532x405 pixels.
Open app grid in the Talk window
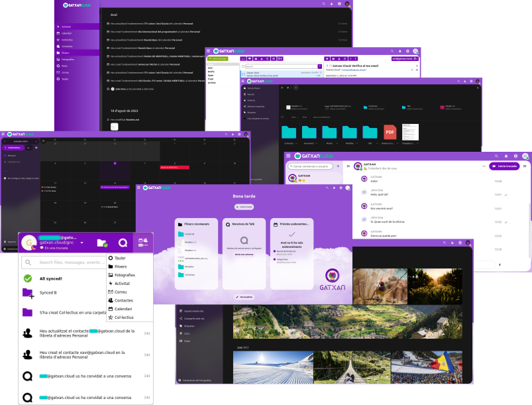pyautogui.click(x=288, y=156)
